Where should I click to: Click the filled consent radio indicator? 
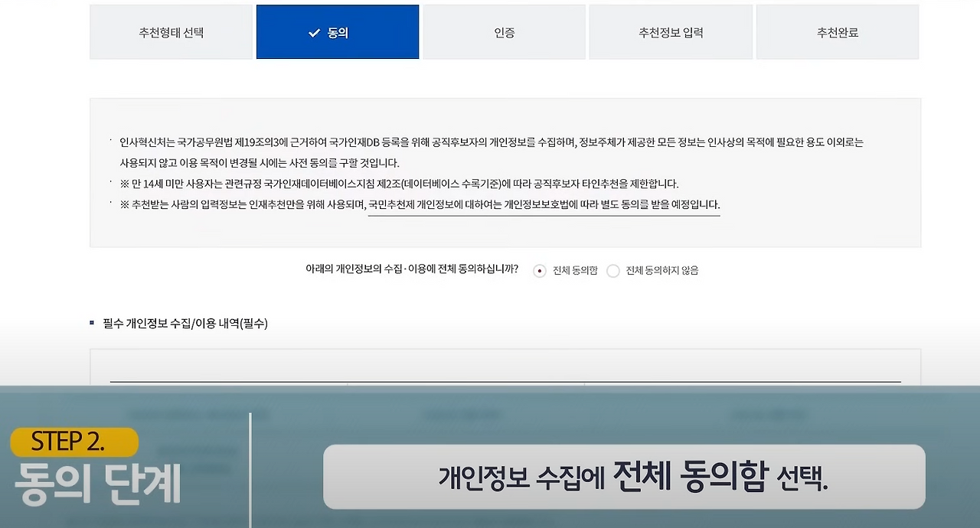539,271
